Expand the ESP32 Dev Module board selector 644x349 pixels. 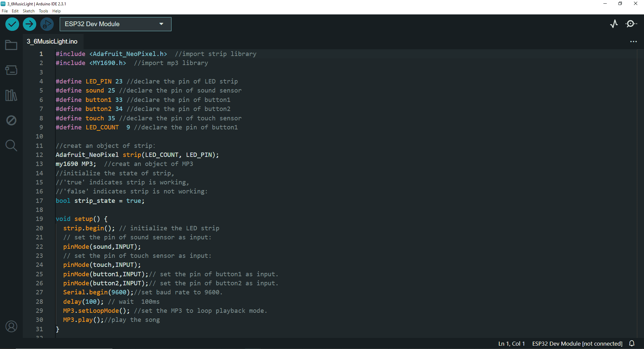(x=115, y=24)
